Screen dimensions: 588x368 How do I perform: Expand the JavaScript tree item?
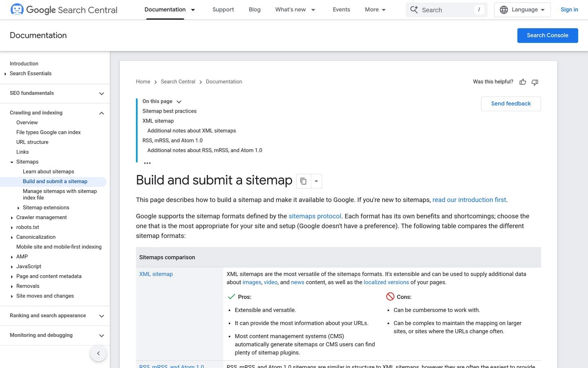click(x=12, y=267)
